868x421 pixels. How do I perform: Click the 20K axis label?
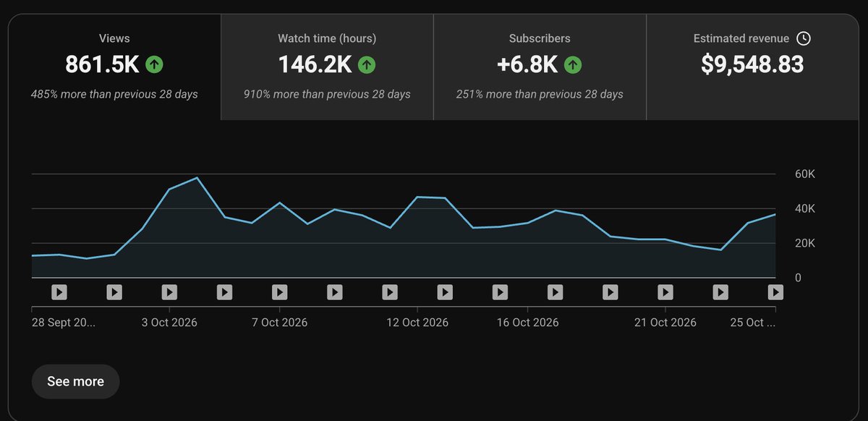click(x=805, y=244)
